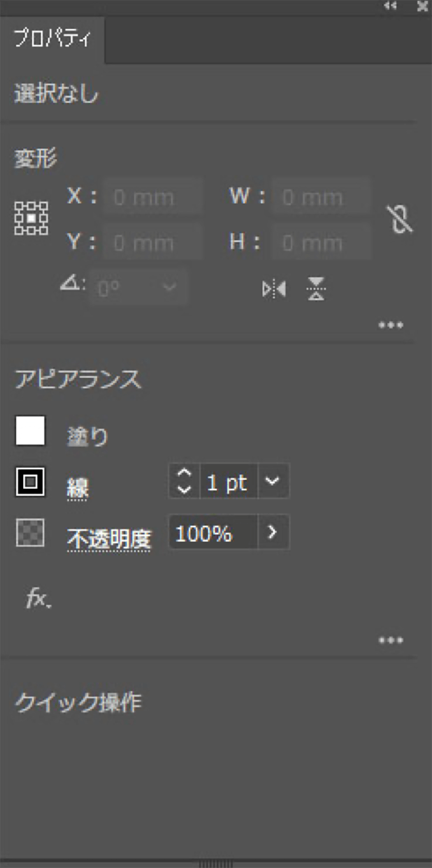Image resolution: width=432 pixels, height=868 pixels.
Task: Click the flip horizontal icon
Action: tap(274, 289)
